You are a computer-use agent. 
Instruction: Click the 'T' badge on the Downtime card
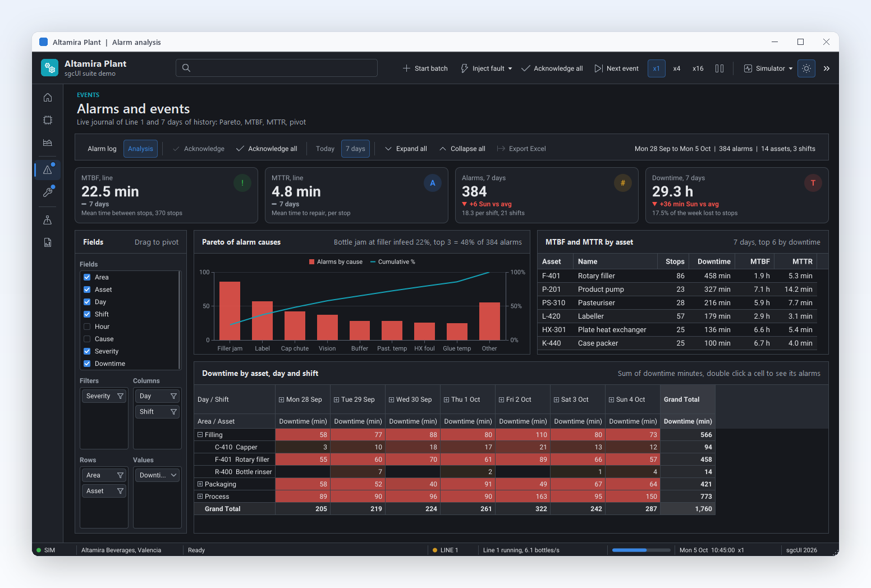point(813,183)
